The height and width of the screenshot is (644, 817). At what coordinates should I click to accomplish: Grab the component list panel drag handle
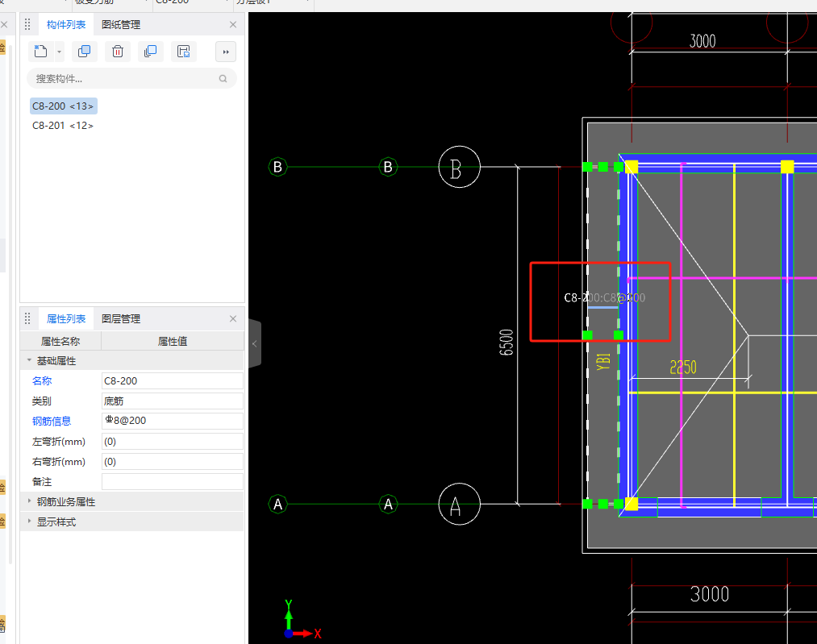pyautogui.click(x=27, y=24)
